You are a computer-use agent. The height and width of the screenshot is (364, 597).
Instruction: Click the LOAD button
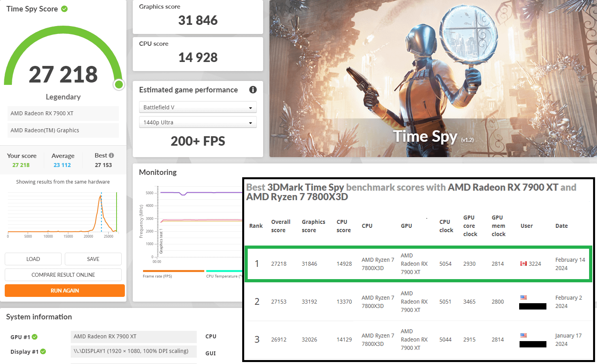click(33, 259)
